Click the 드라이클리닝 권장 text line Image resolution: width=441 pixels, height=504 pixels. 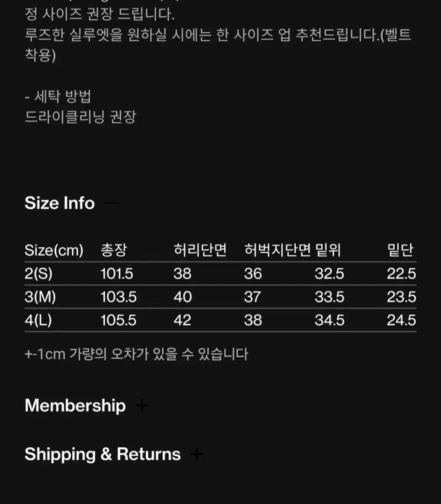tap(81, 117)
